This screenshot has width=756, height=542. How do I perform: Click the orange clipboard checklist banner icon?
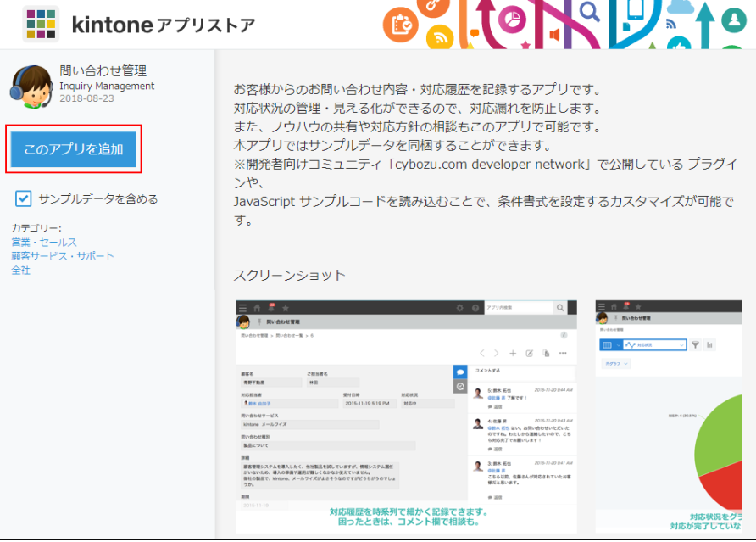click(401, 25)
